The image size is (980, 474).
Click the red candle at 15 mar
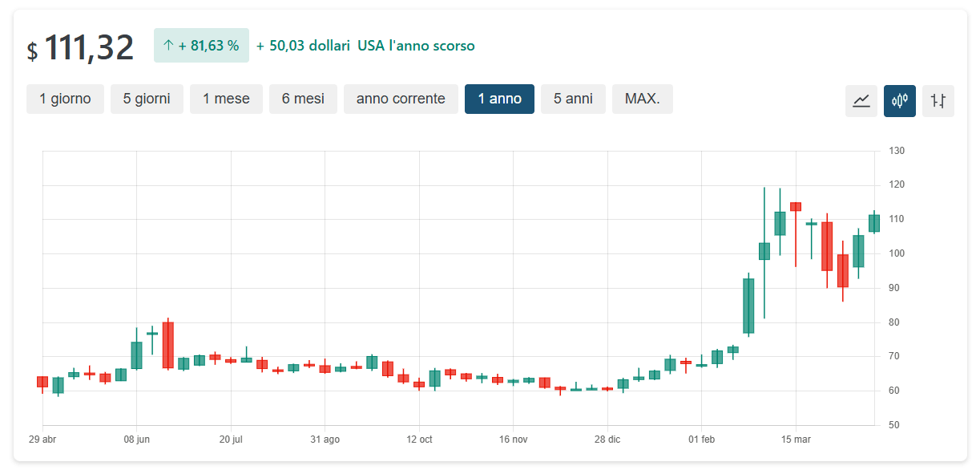tap(796, 206)
